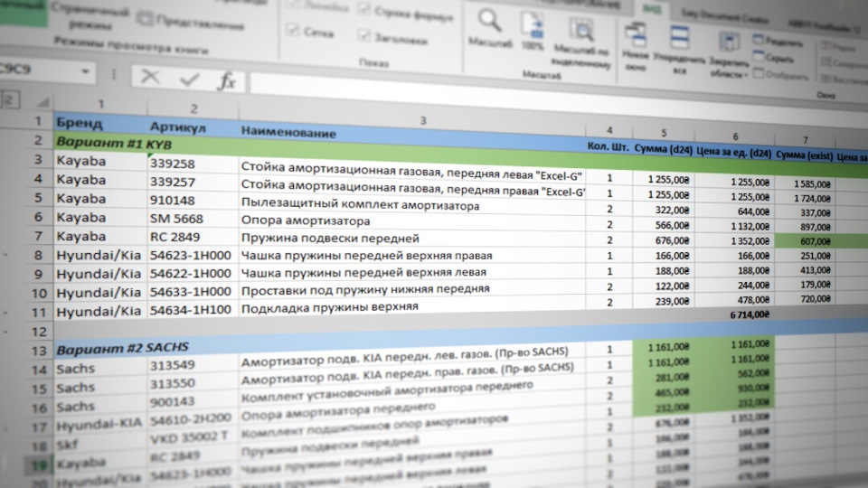The height and width of the screenshot is (488, 868).
Task: Select cell 54634-1H100
Action: click(193, 310)
